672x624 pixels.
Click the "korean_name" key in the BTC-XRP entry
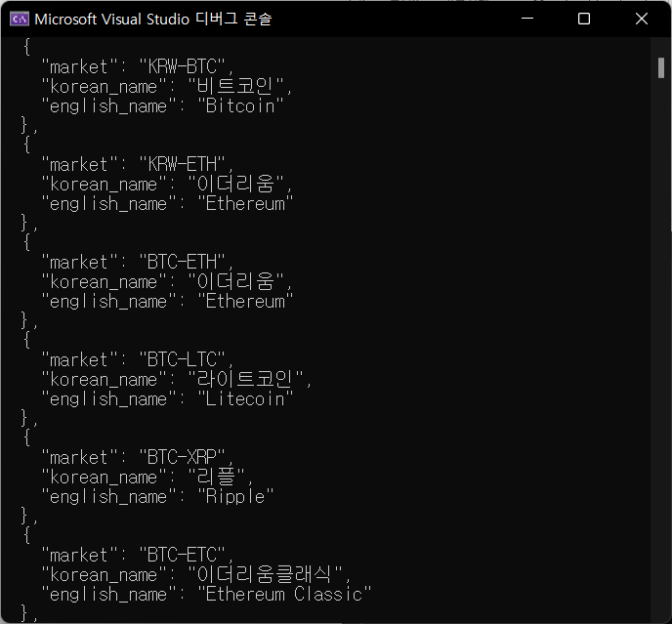tap(104, 477)
